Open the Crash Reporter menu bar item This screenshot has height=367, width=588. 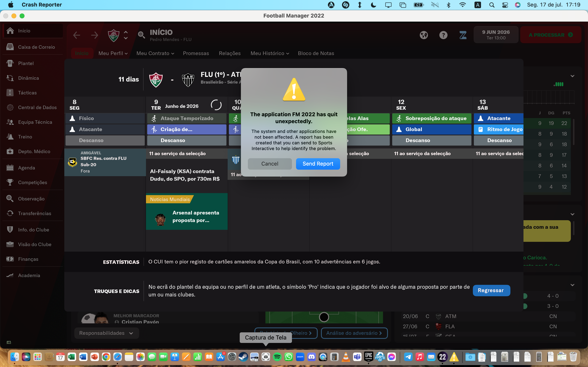pyautogui.click(x=42, y=5)
